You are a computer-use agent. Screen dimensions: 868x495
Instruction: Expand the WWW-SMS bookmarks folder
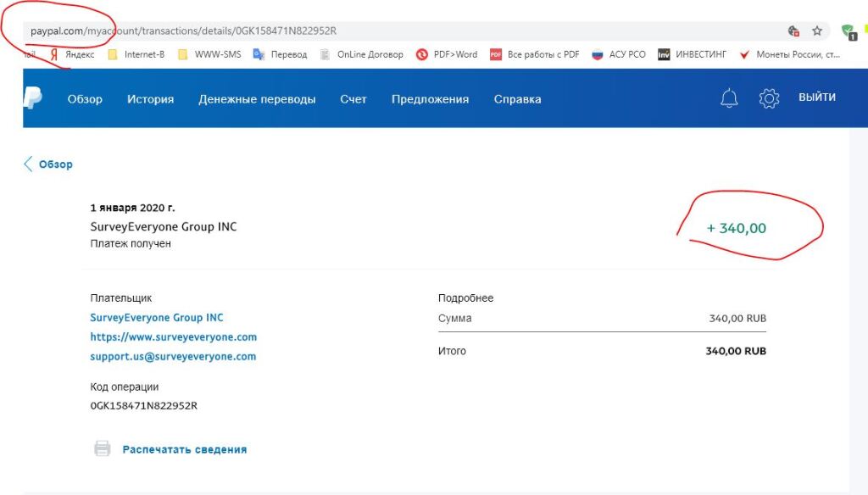(x=209, y=54)
